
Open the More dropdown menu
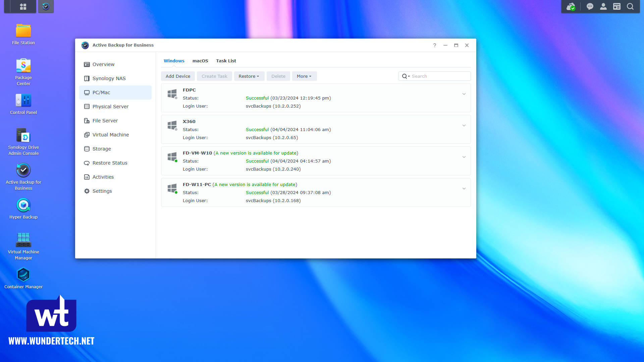pos(304,76)
